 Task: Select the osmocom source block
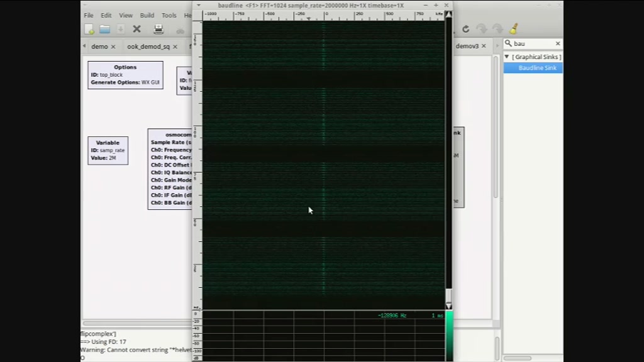170,169
